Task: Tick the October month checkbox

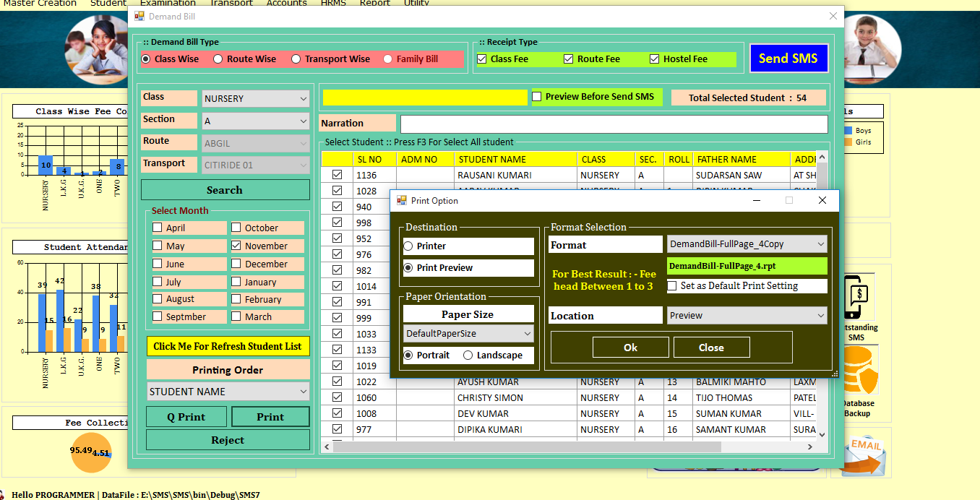Action: pyautogui.click(x=236, y=228)
